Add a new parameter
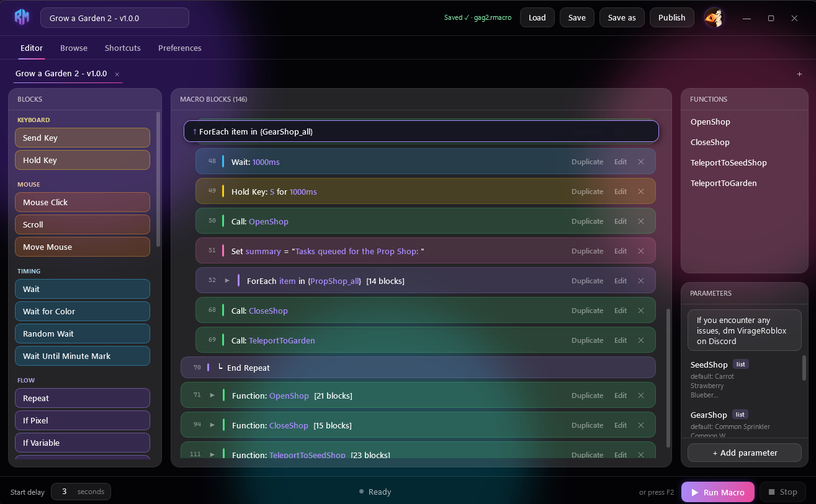The width and height of the screenshot is (816, 504). pyautogui.click(x=745, y=453)
